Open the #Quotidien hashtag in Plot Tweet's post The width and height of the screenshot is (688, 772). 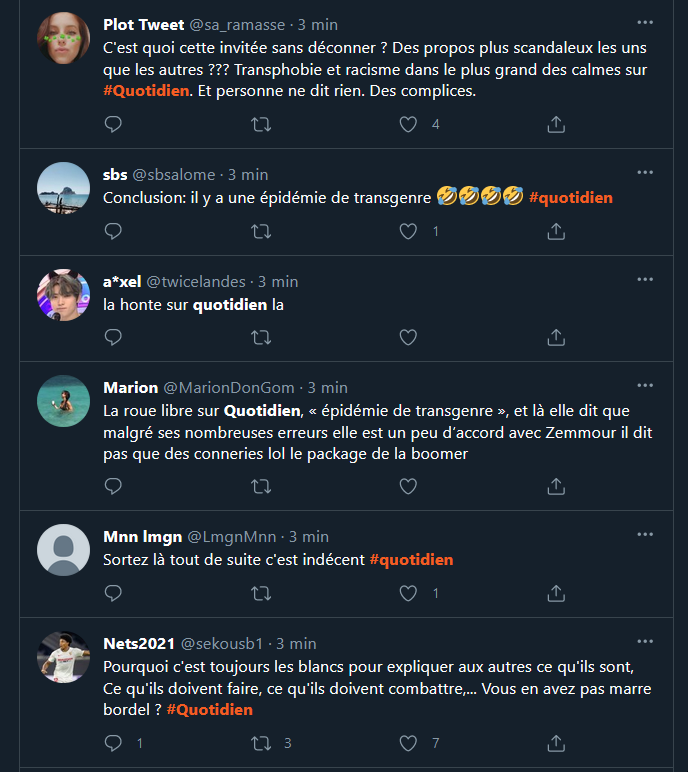(x=146, y=91)
